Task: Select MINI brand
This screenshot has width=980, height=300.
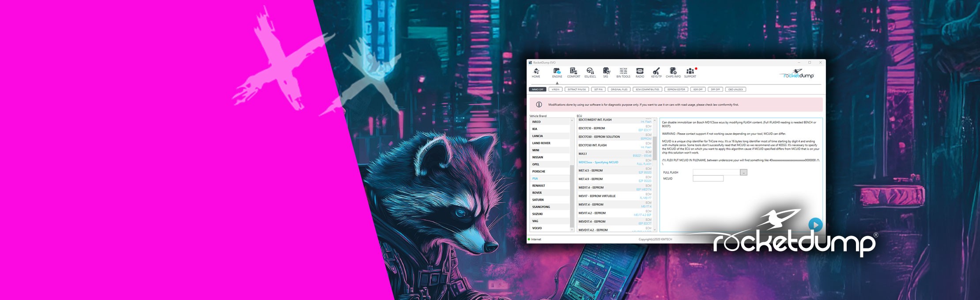Action: 550,150
